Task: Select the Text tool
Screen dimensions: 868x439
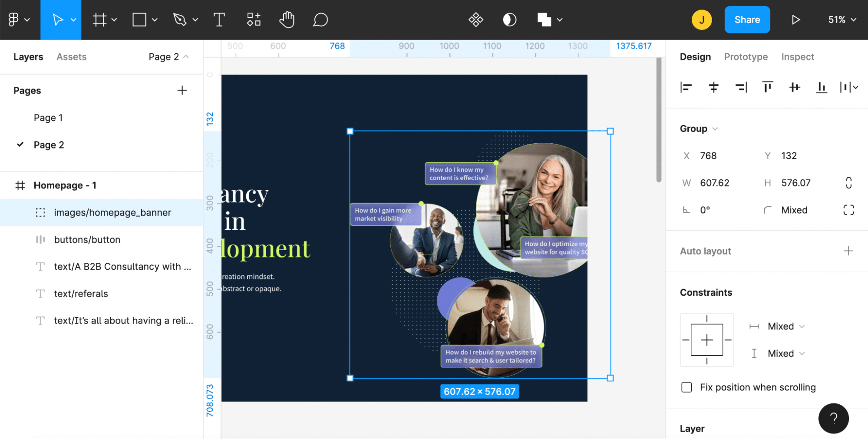Action: click(219, 20)
